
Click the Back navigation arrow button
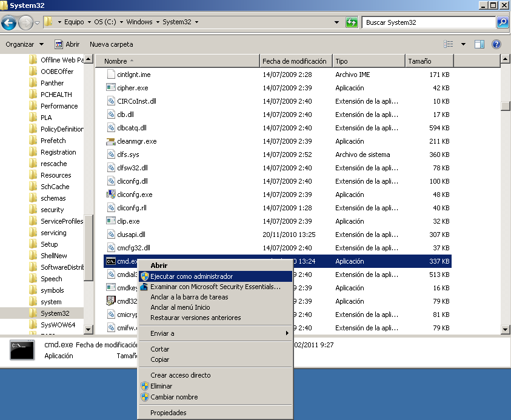point(9,23)
